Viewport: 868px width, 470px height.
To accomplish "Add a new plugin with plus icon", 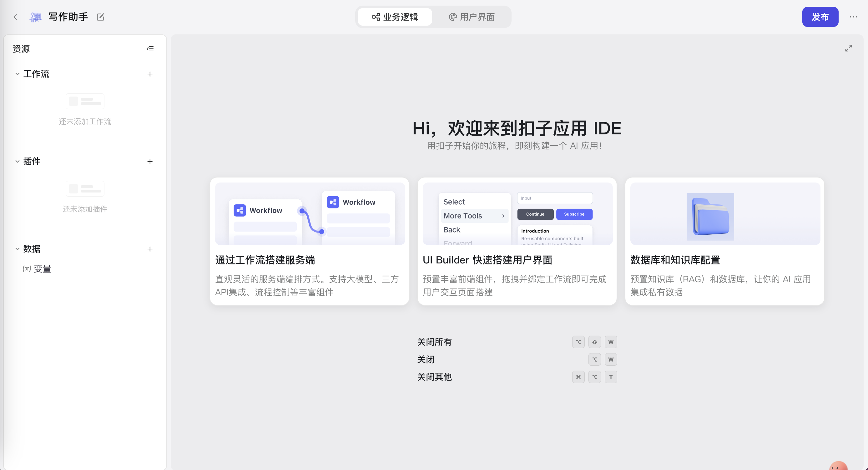I will point(150,162).
